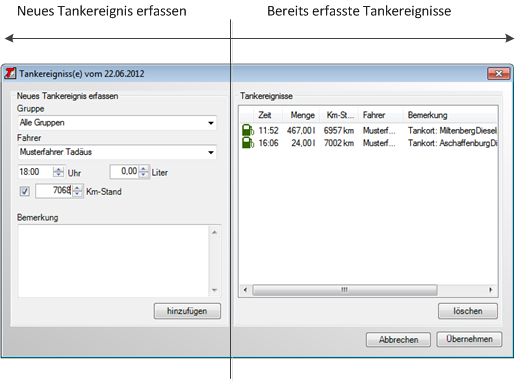Click the Liter amount input field
The height and width of the screenshot is (381, 515).
click(124, 172)
